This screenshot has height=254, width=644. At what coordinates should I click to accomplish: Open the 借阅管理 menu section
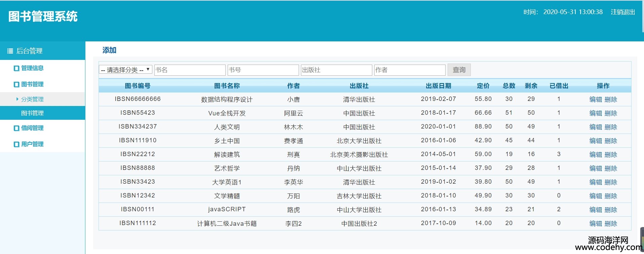(32, 128)
